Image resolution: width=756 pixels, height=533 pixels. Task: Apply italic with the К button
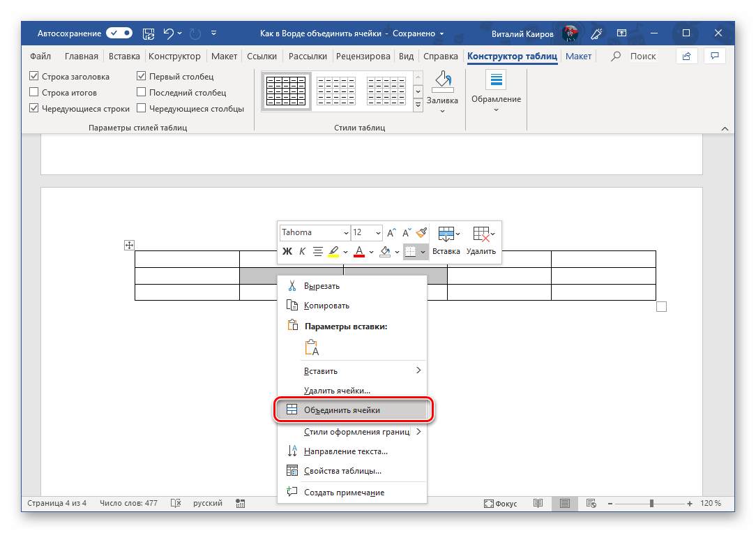coord(302,251)
